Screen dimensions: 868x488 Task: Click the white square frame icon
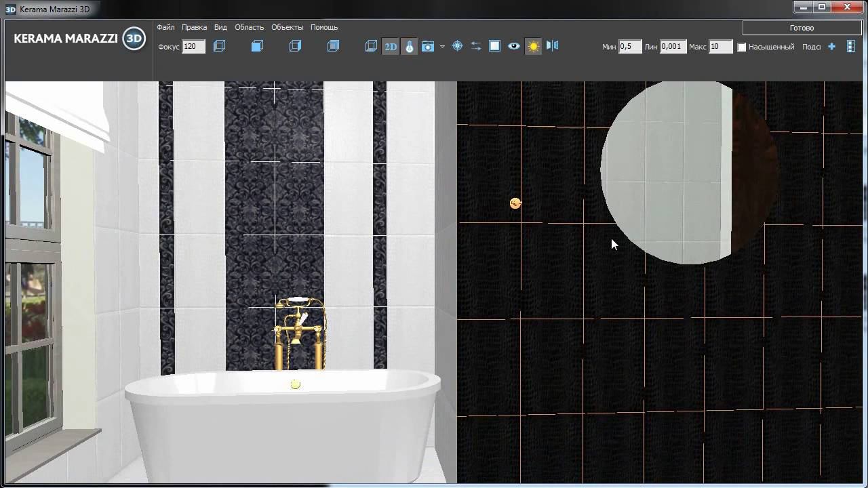coord(495,46)
